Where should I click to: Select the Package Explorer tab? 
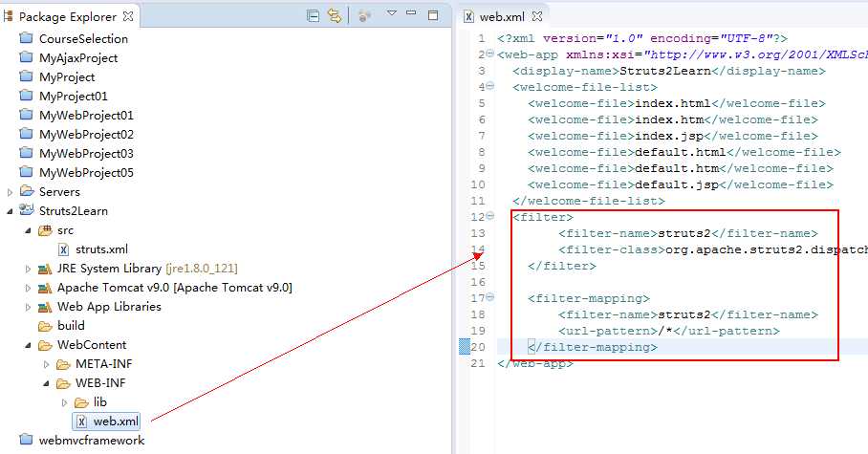pyautogui.click(x=68, y=16)
